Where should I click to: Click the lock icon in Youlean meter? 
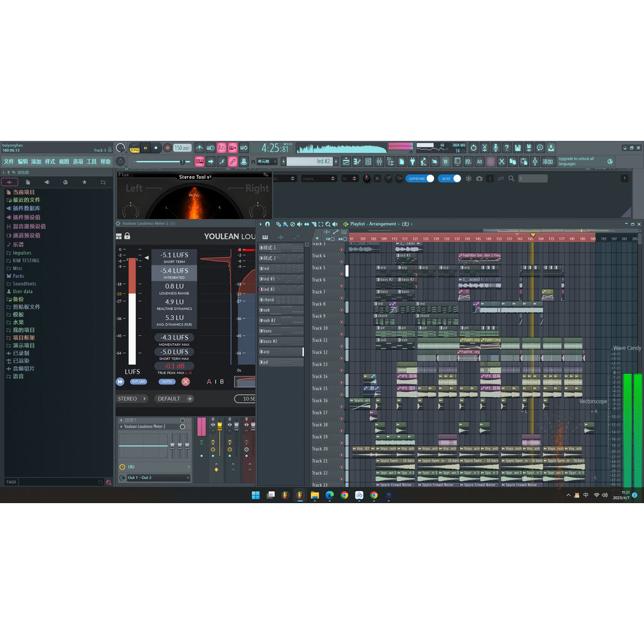[127, 236]
